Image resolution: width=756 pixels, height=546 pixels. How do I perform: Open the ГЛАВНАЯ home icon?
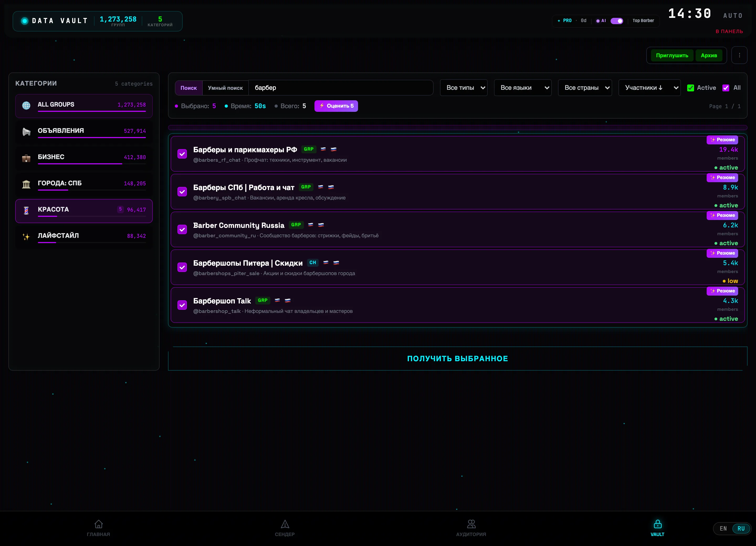(x=98, y=524)
